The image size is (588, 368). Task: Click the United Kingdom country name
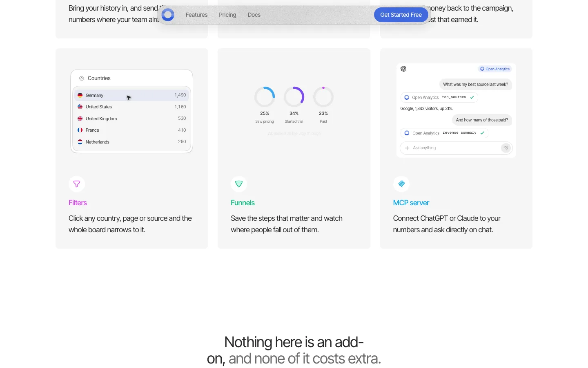click(x=101, y=119)
